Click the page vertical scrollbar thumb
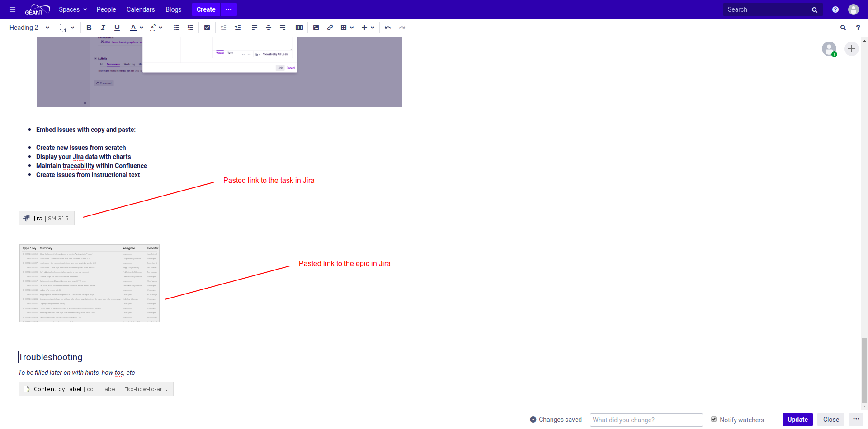The image size is (868, 429). (864, 370)
